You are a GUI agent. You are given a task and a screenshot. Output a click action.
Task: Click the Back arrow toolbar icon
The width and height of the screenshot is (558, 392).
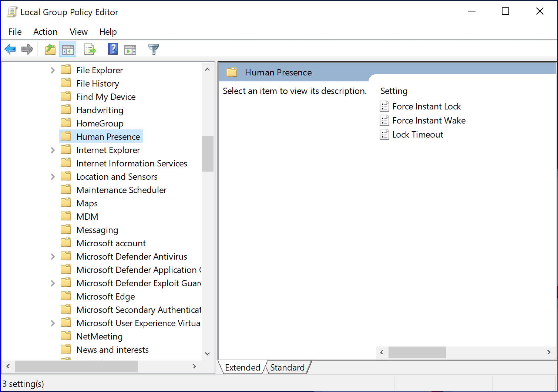11,49
